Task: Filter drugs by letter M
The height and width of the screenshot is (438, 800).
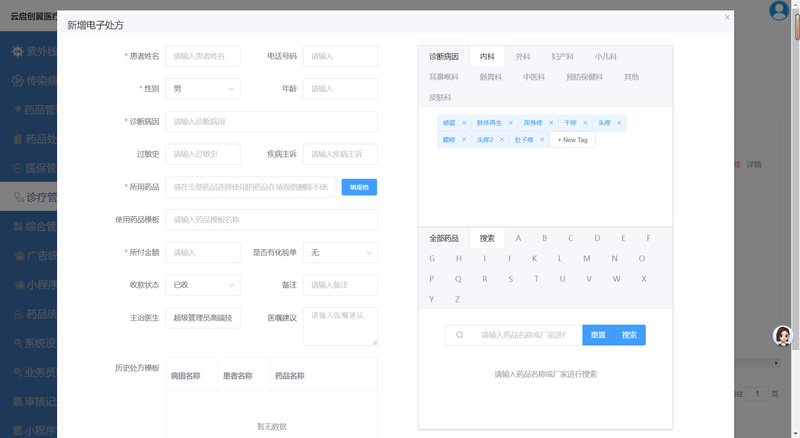Action: point(587,258)
